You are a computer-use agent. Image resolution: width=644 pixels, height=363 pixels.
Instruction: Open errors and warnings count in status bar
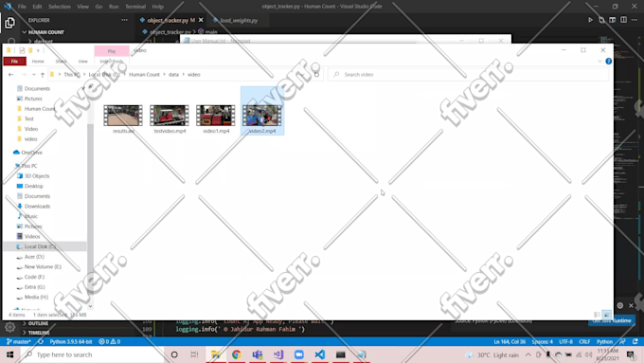pos(109,341)
